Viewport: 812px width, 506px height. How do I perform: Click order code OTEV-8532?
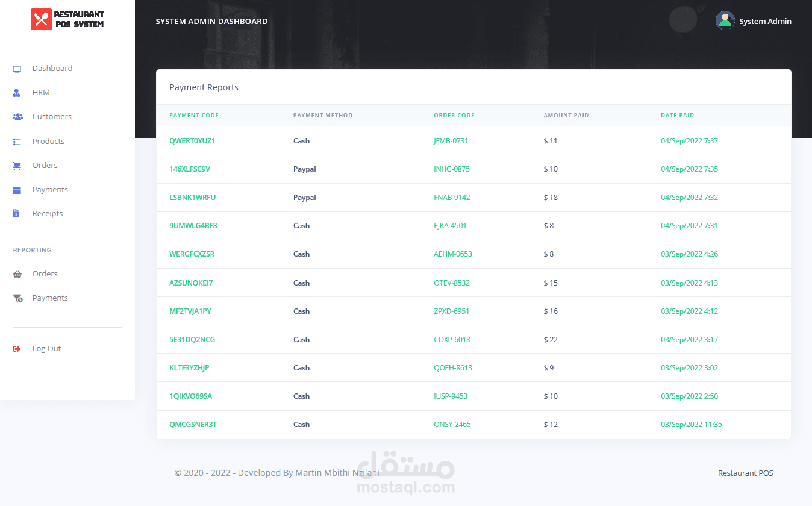point(452,283)
